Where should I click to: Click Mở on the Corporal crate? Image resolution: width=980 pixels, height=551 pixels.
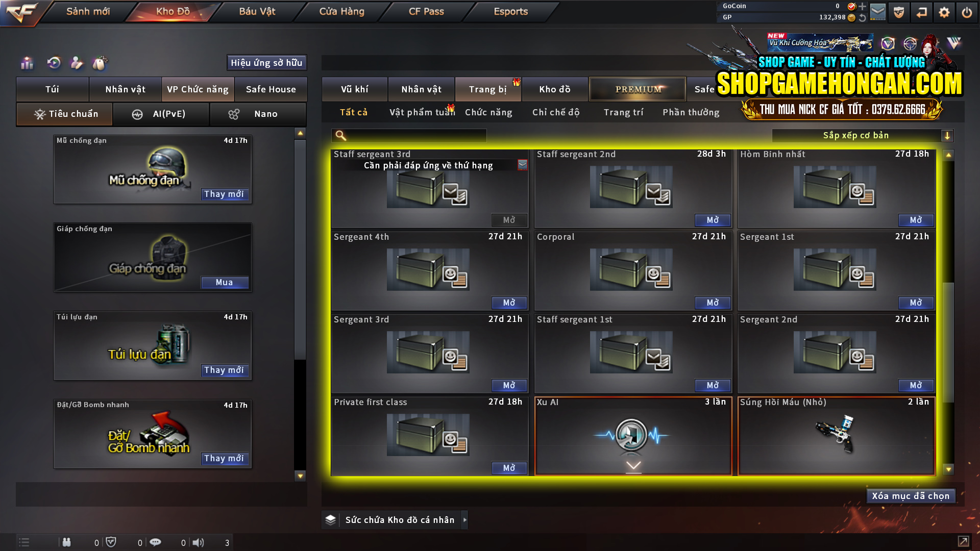pos(713,303)
